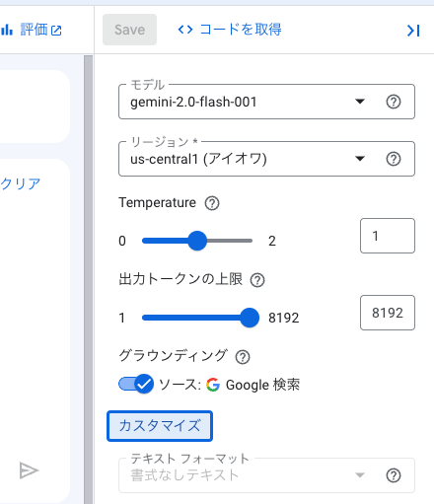
Task: Click the カスタマイズ button
Action: 160,426
